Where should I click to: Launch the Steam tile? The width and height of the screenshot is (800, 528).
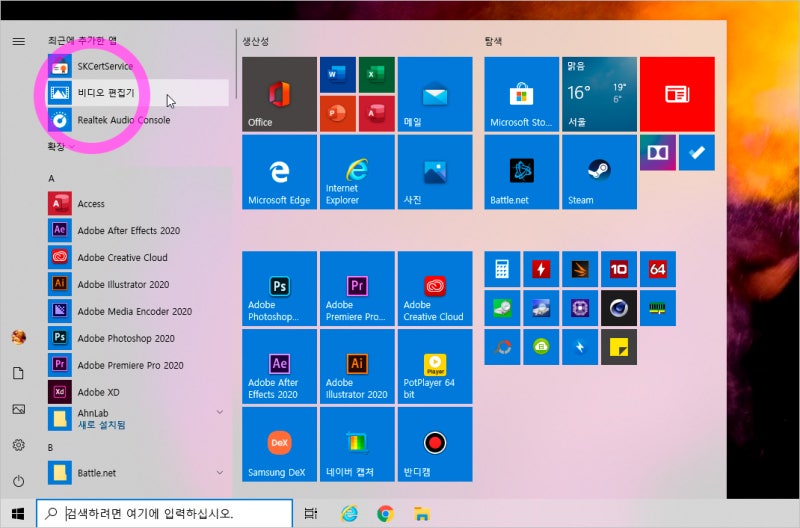599,172
